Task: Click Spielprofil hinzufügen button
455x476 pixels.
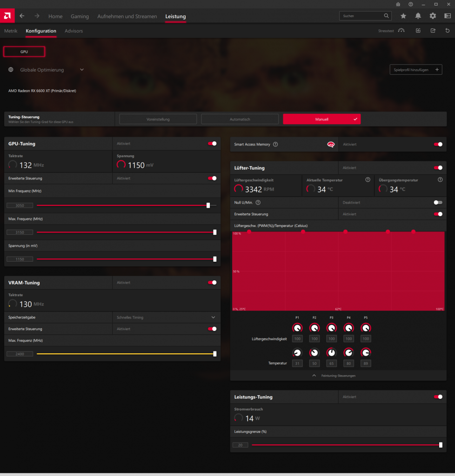Action: (416, 70)
